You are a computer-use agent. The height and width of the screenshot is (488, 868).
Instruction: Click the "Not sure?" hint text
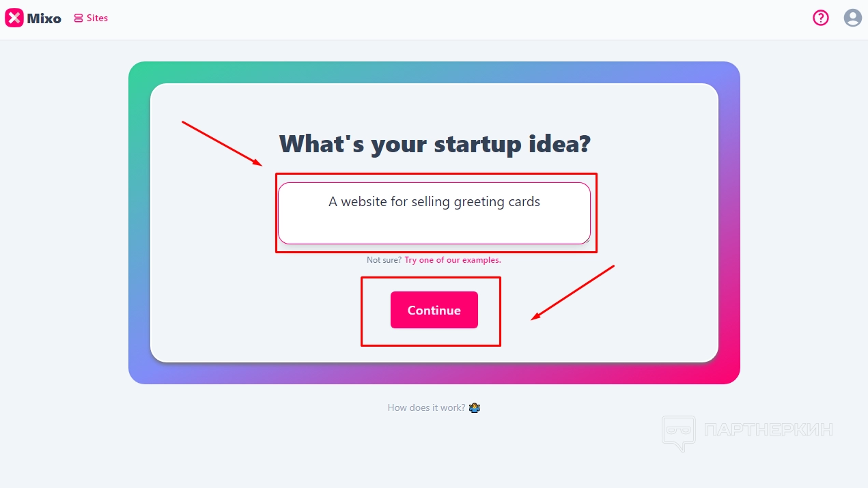(x=384, y=260)
